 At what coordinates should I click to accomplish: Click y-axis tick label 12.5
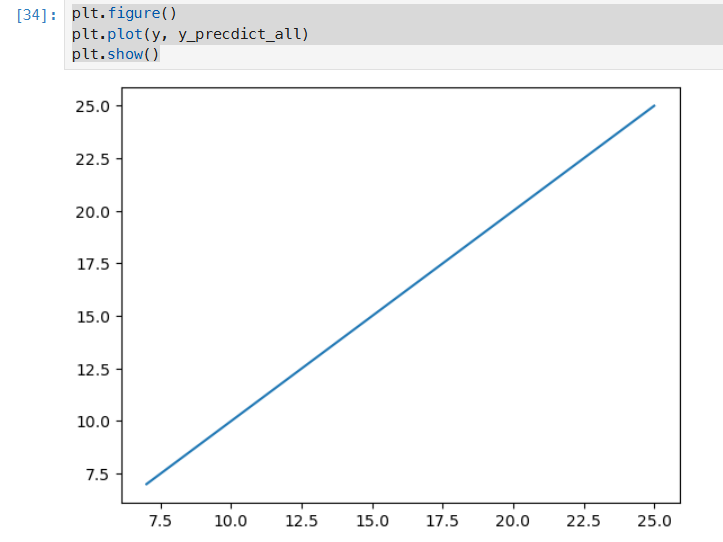pyautogui.click(x=93, y=369)
